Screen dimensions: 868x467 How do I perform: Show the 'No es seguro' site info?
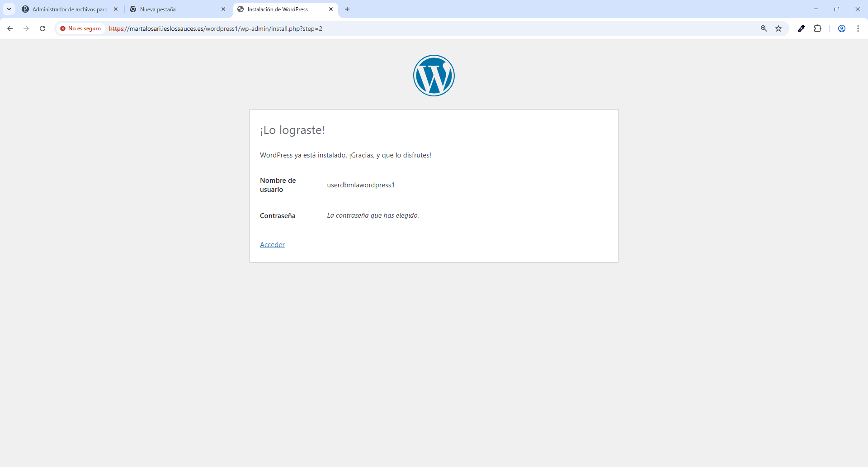click(x=80, y=29)
